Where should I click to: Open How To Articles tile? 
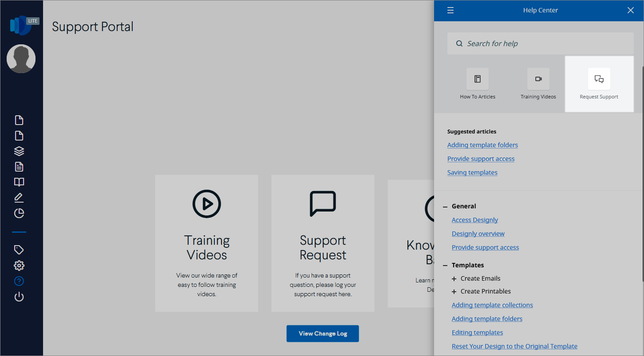point(478,84)
